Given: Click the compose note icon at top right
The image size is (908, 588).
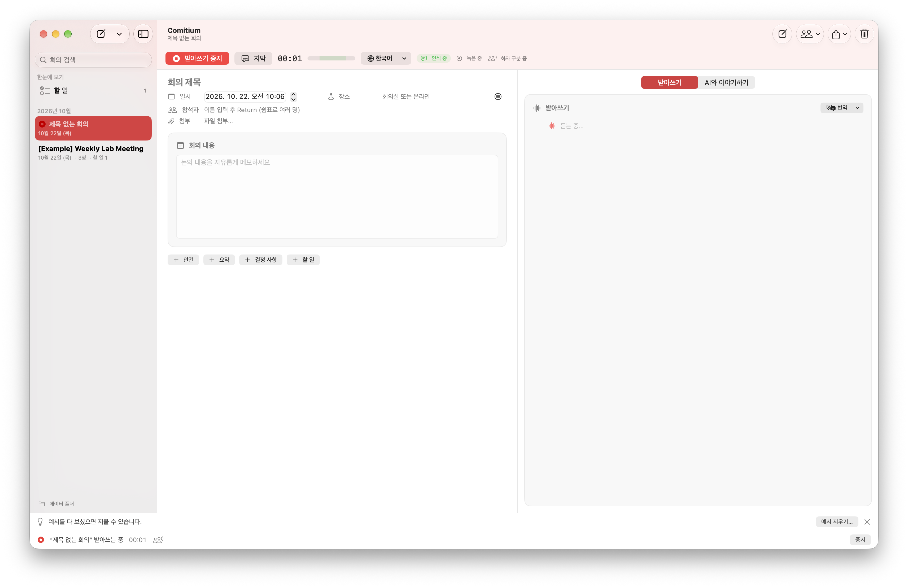Looking at the screenshot, I should tap(782, 34).
